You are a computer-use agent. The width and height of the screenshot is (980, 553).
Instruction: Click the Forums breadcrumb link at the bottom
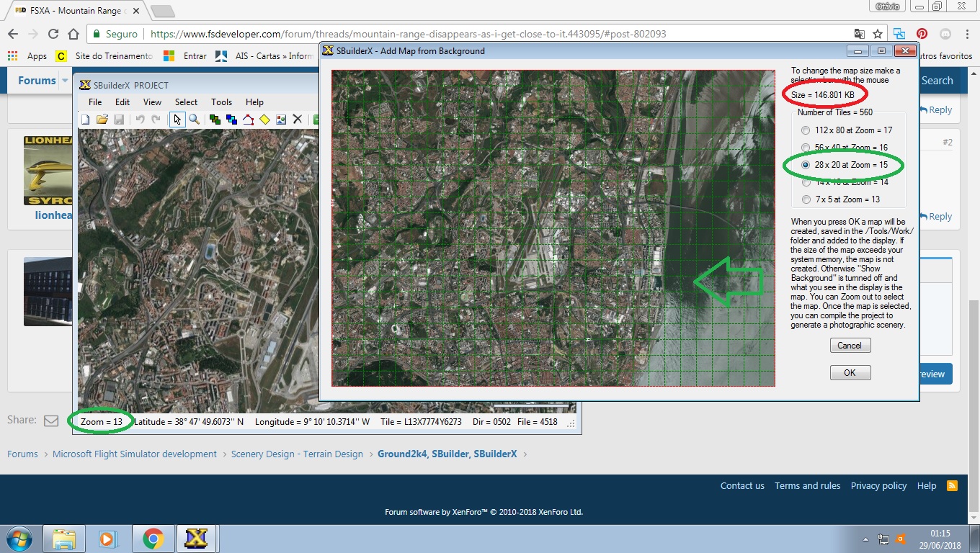[22, 454]
